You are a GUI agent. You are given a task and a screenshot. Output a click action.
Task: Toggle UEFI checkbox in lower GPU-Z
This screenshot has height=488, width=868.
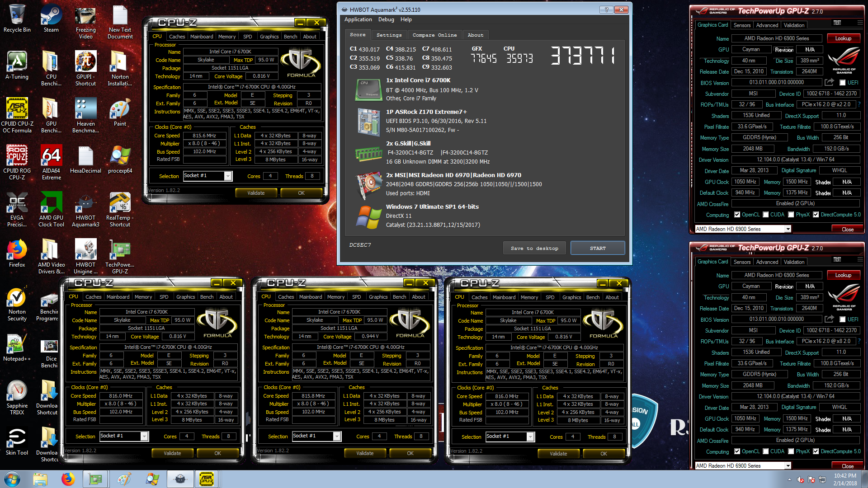pyautogui.click(x=842, y=319)
